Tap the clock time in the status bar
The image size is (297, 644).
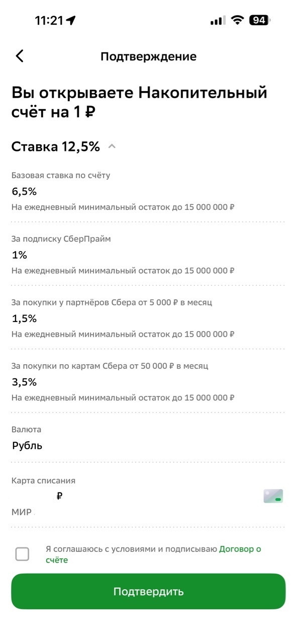pos(49,20)
